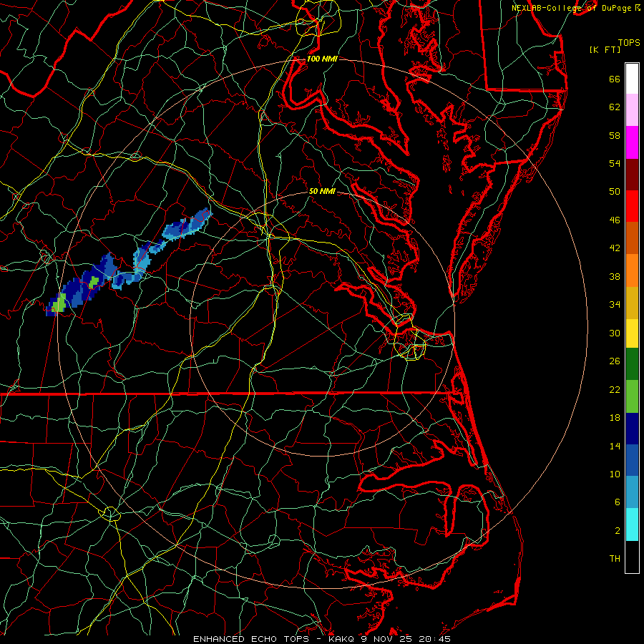The width and height of the screenshot is (644, 644).
Task: Click the dark green 30 K FT swatch
Action: [x=632, y=364]
